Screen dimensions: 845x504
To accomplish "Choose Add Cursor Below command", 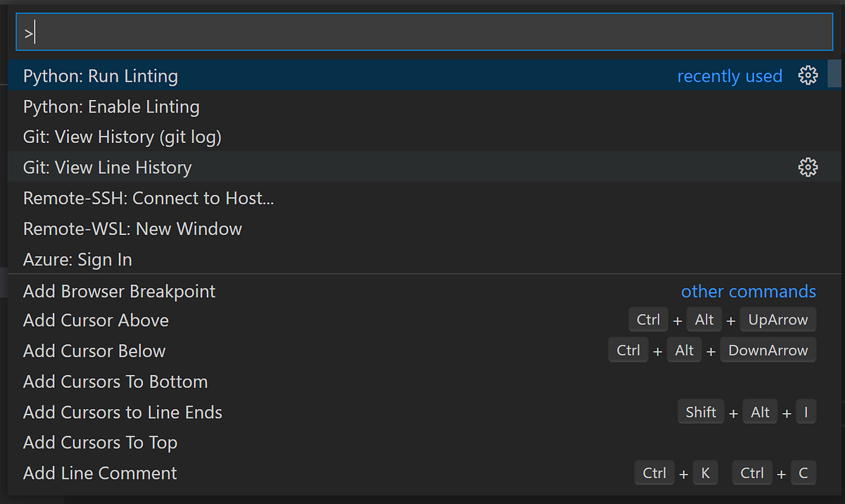I will pos(94,351).
